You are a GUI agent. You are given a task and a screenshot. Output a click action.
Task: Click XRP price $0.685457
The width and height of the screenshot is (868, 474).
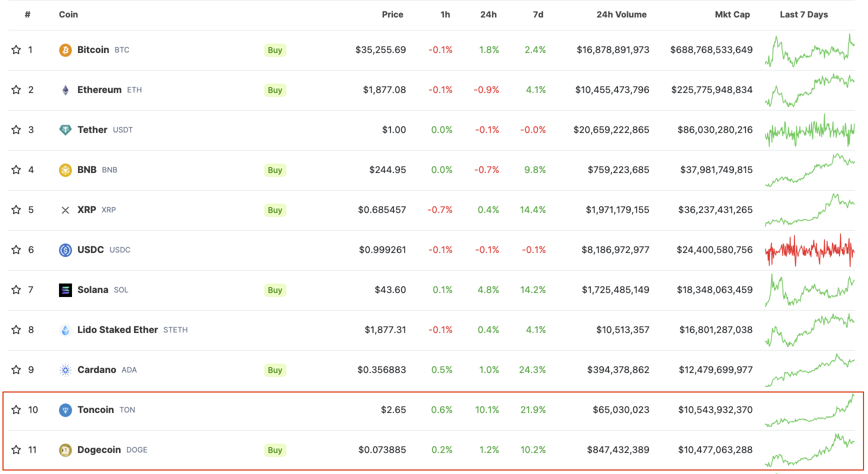(x=382, y=209)
